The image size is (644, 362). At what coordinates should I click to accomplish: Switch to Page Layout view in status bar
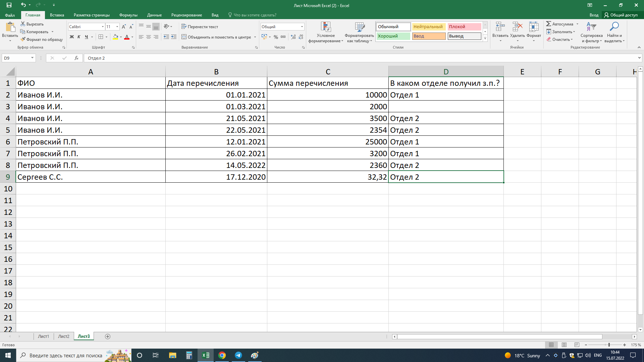tap(564, 345)
